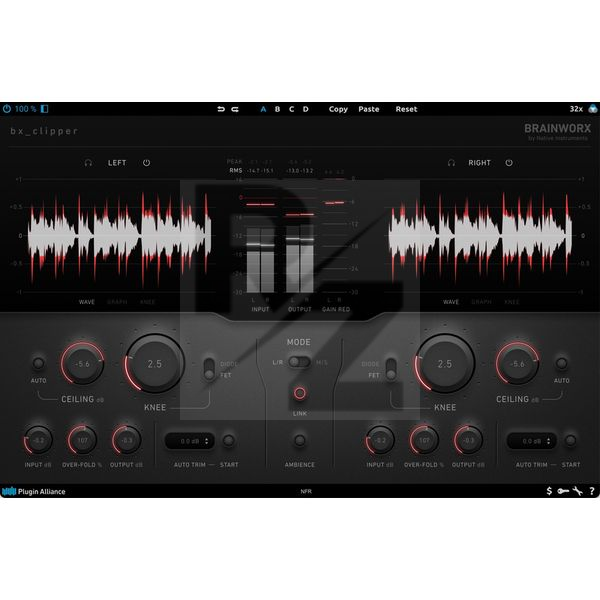Click the Plugin Alliance logo

pos(34,491)
